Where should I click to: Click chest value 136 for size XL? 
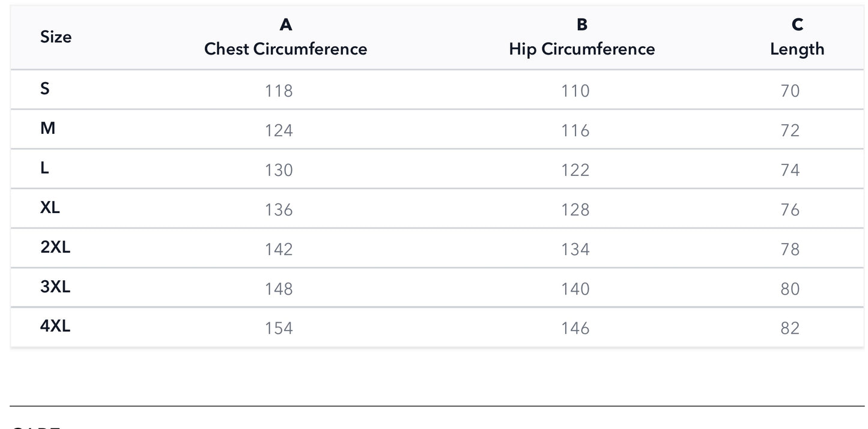(279, 210)
